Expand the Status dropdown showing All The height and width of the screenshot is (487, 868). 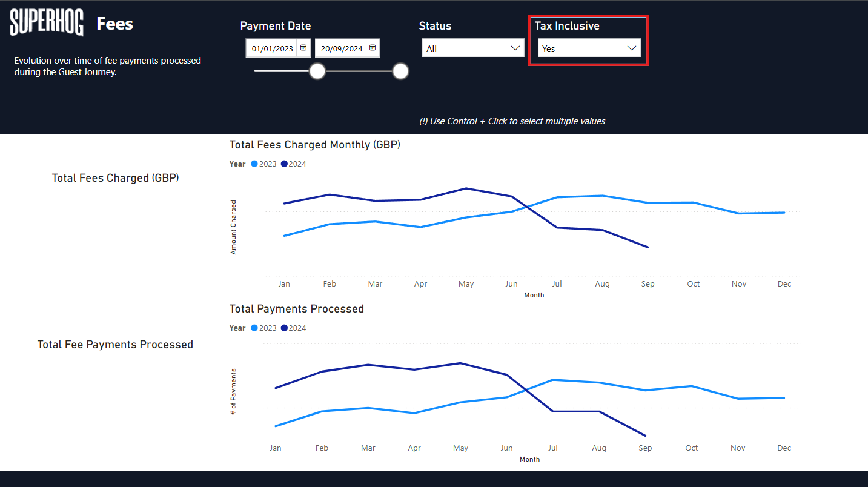(472, 48)
